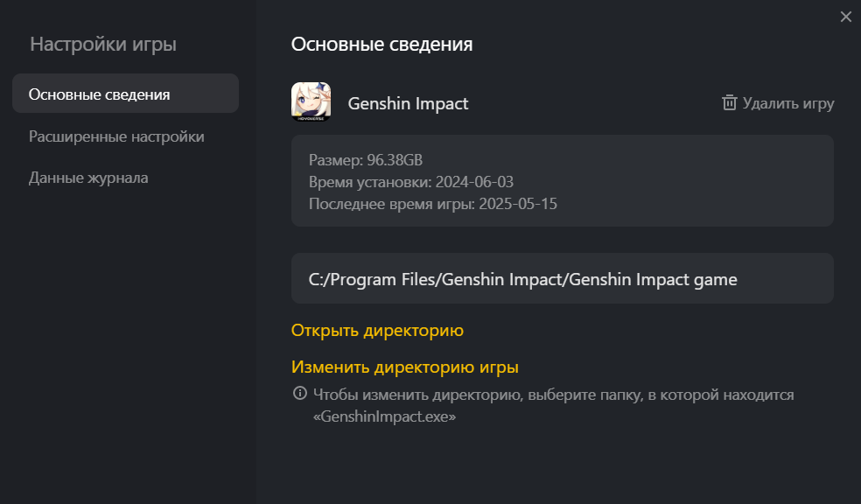Viewport: 861px width, 504px height.
Task: Click the Paimon avatar thumbnail beside the game title
Action: click(311, 102)
